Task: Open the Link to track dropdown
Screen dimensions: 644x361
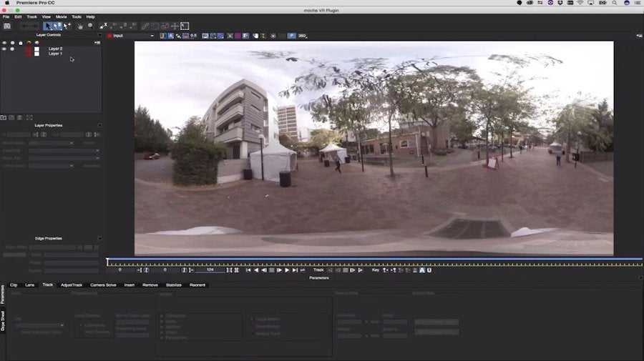Action: 52,166
